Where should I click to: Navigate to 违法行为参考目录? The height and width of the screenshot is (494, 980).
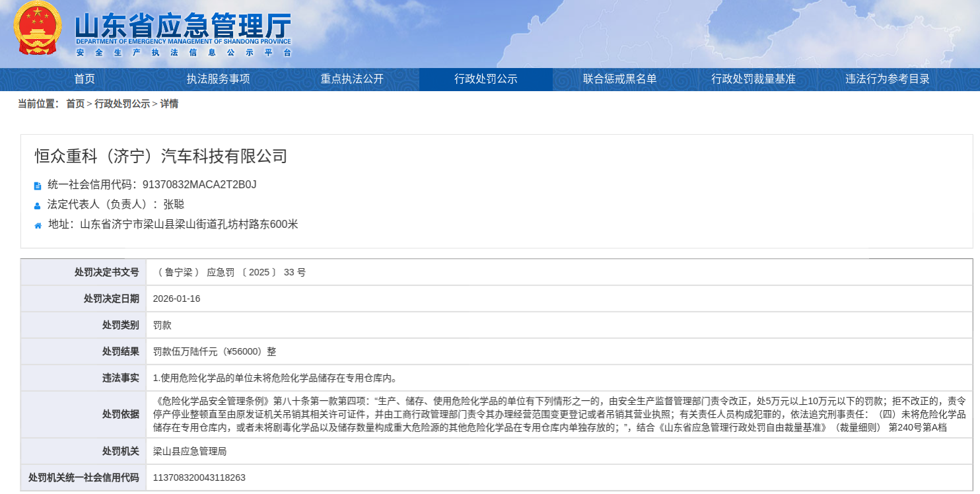click(887, 79)
